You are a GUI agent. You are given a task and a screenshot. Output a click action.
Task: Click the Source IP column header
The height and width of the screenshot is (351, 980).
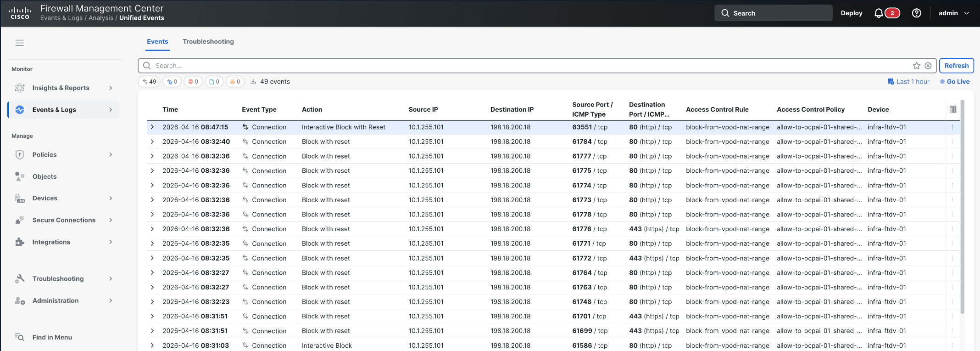(423, 109)
